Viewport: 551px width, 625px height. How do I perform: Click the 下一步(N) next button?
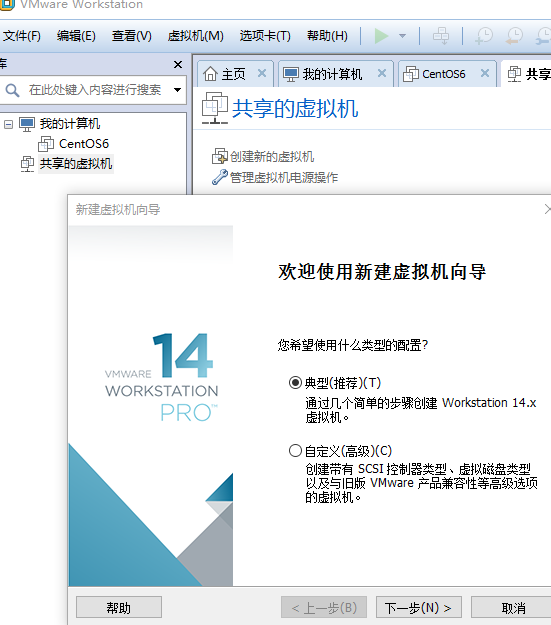pyautogui.click(x=419, y=607)
